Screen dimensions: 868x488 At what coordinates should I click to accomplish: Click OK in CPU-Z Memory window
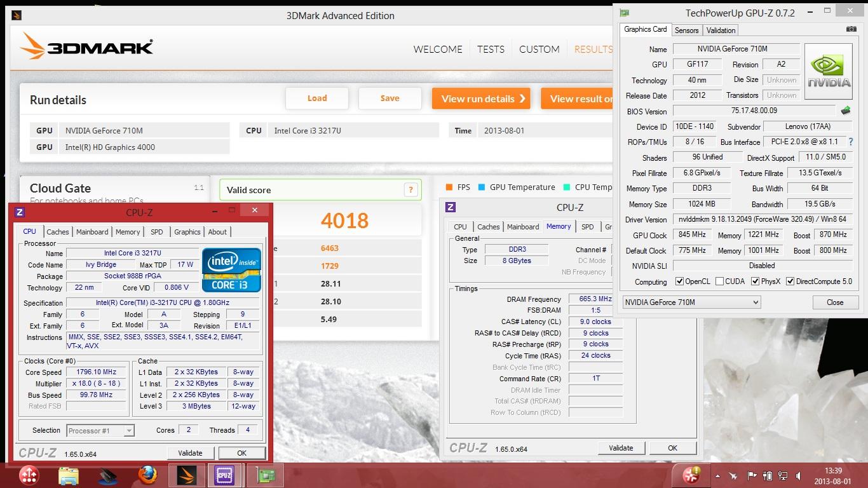(x=672, y=448)
